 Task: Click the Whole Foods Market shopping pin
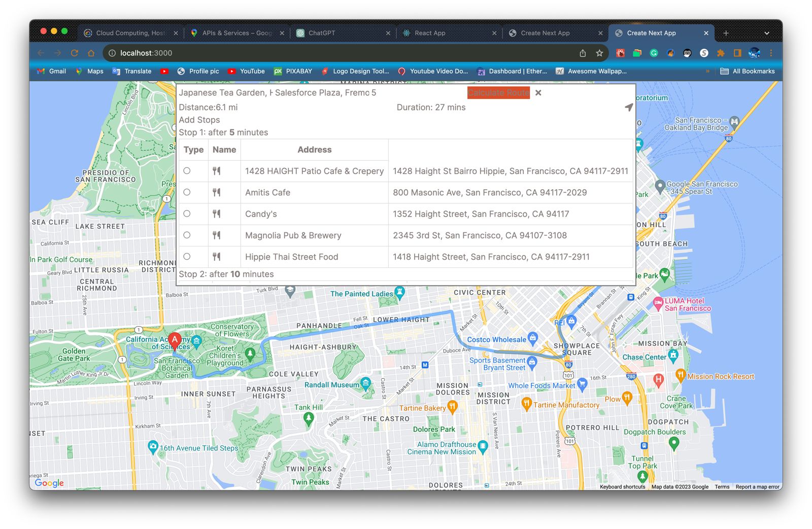(583, 384)
